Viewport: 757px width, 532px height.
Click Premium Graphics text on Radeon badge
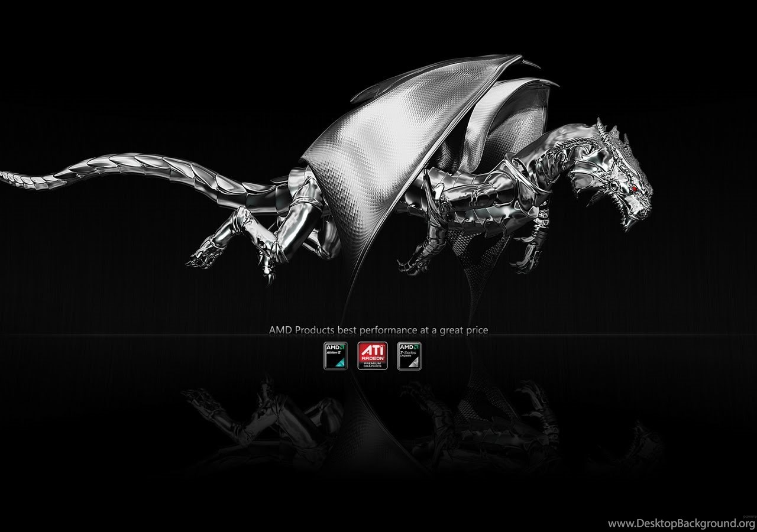click(373, 365)
